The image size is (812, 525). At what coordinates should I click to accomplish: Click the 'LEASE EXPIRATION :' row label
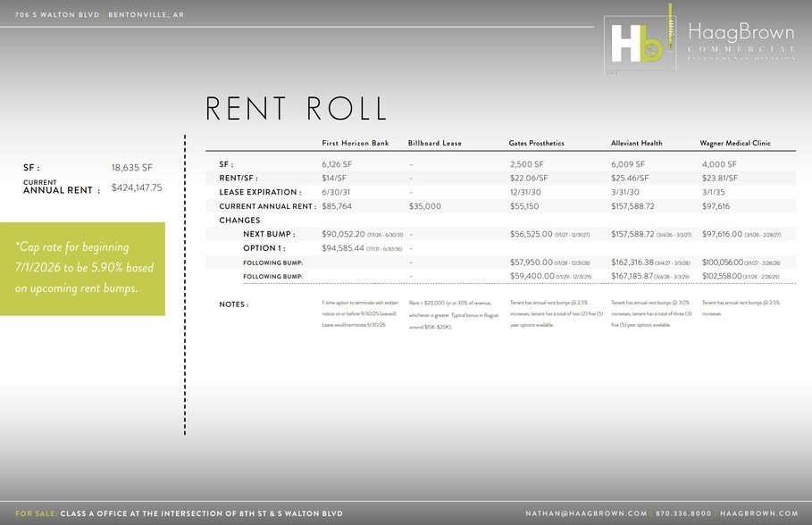[x=260, y=192]
